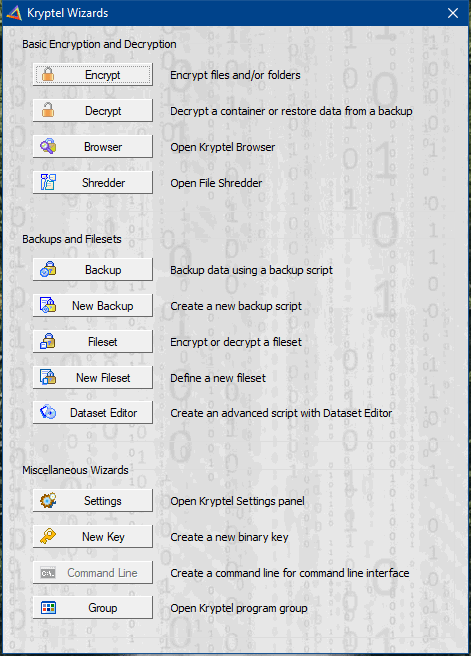Open the Settings panel button
This screenshot has width=471, height=656.
click(93, 500)
